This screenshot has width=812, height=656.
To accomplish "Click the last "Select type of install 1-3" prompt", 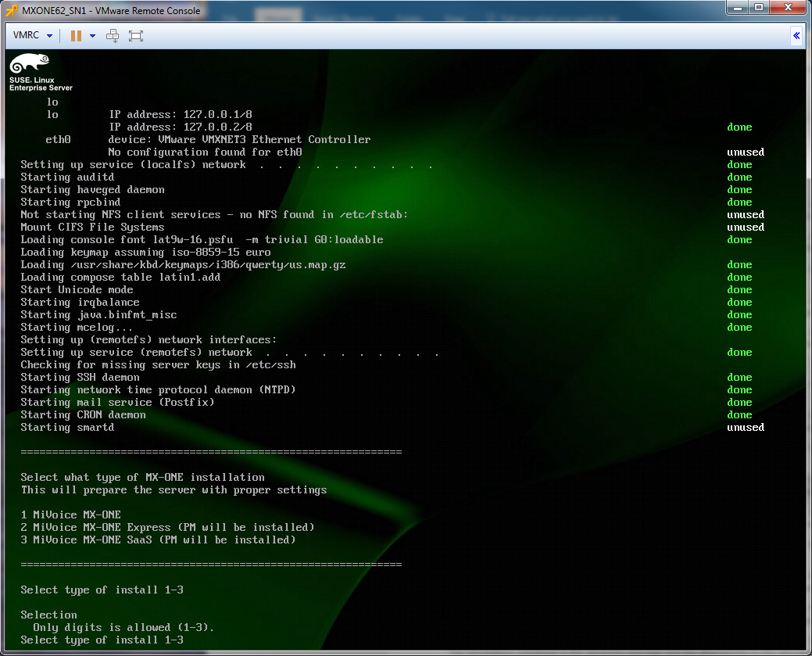I will coord(102,640).
